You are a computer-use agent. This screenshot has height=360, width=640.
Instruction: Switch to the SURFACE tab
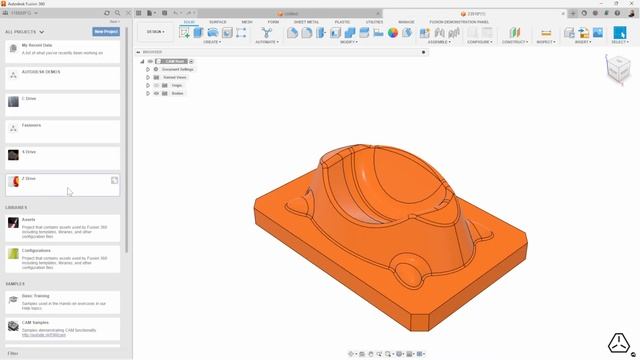click(218, 22)
